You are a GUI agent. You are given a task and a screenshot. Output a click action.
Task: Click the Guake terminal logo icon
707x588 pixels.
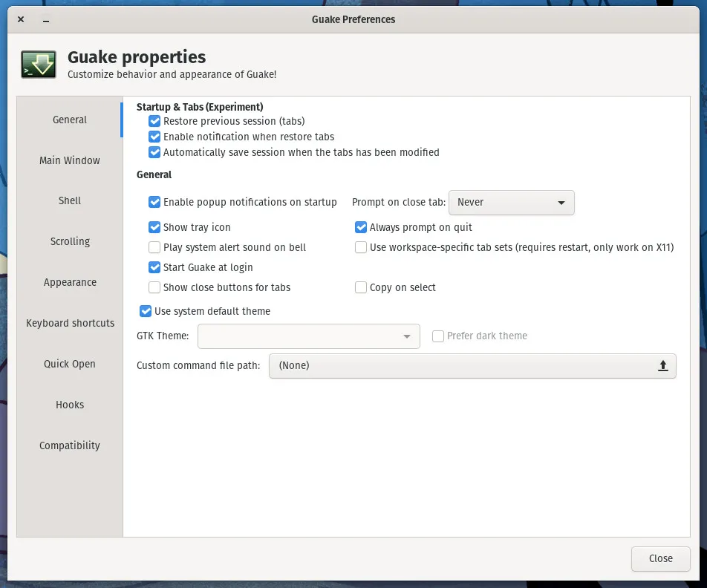(x=39, y=65)
